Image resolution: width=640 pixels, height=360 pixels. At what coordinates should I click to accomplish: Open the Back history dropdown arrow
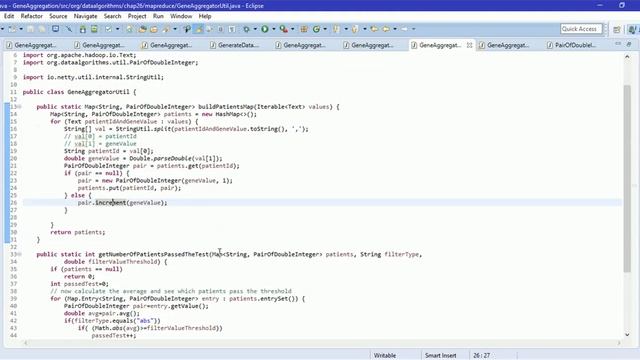pos(395,29)
